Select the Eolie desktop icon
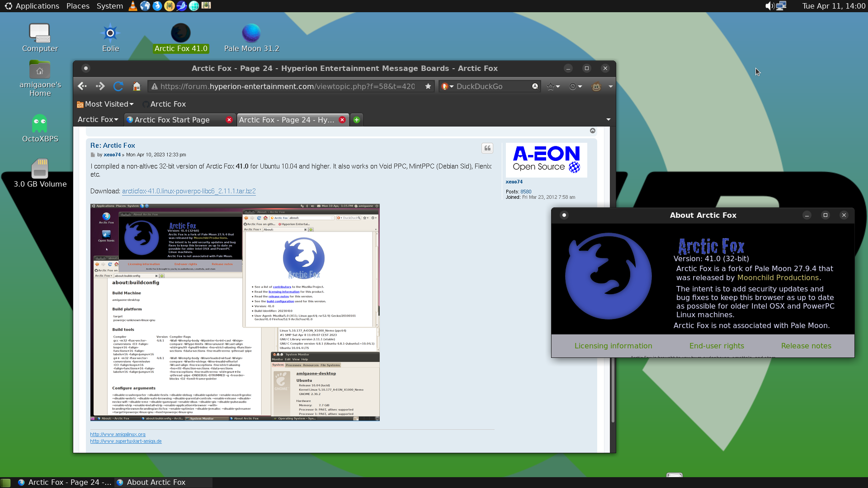This screenshot has width=868, height=488. point(110,38)
